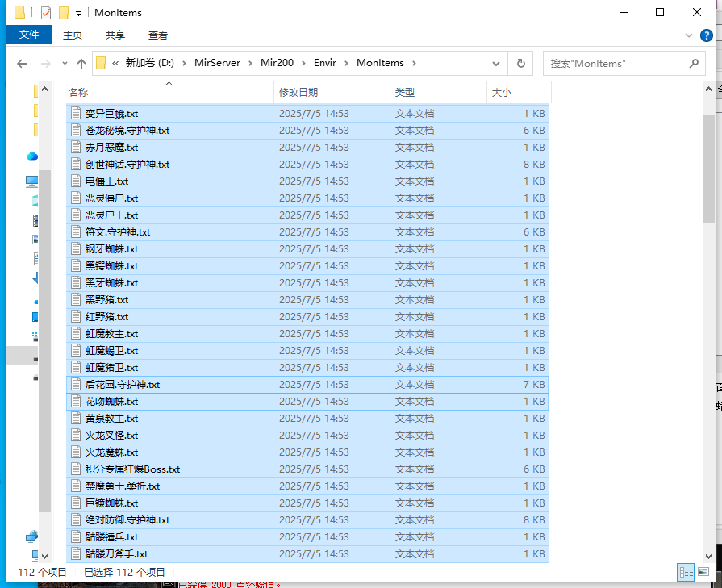Select file 黄泉教主.txt
This screenshot has height=588, width=722.
(x=307, y=419)
